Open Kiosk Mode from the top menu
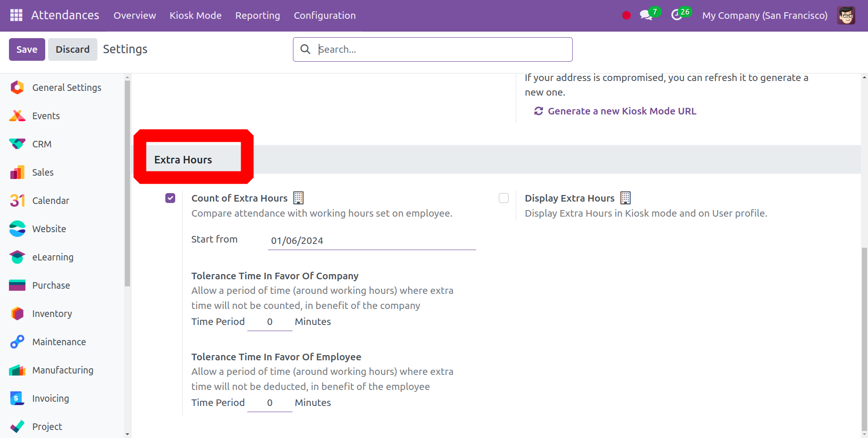 [x=195, y=16]
